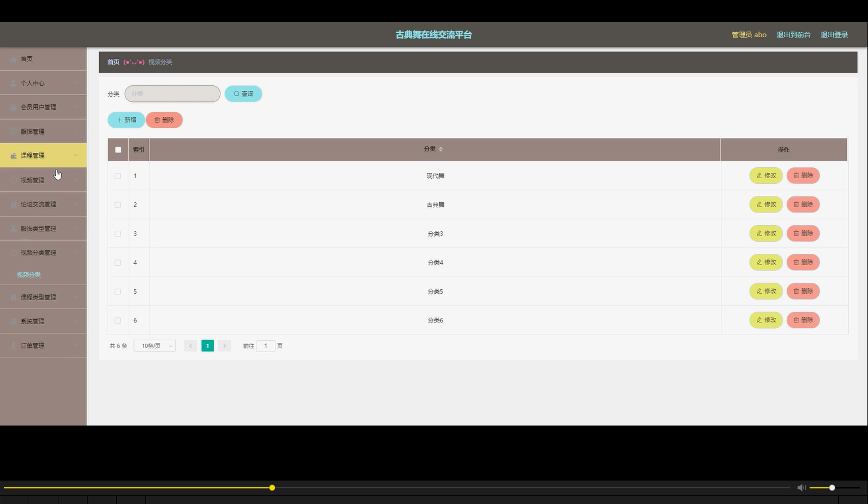Click the 新增 add button
This screenshot has width=868, height=504.
126,120
